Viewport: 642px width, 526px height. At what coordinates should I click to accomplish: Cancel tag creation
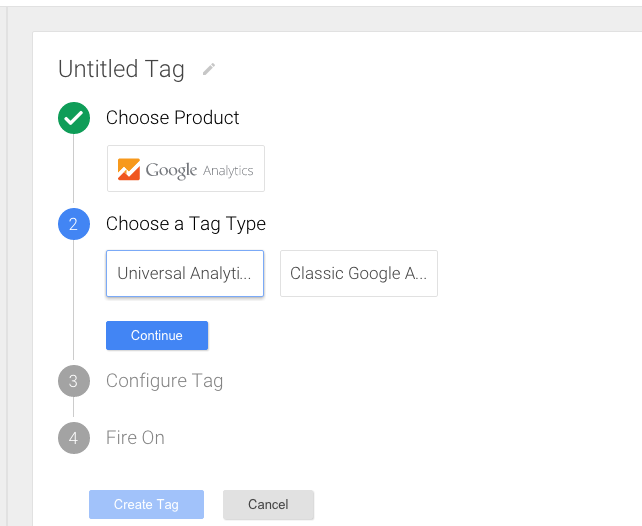268,504
